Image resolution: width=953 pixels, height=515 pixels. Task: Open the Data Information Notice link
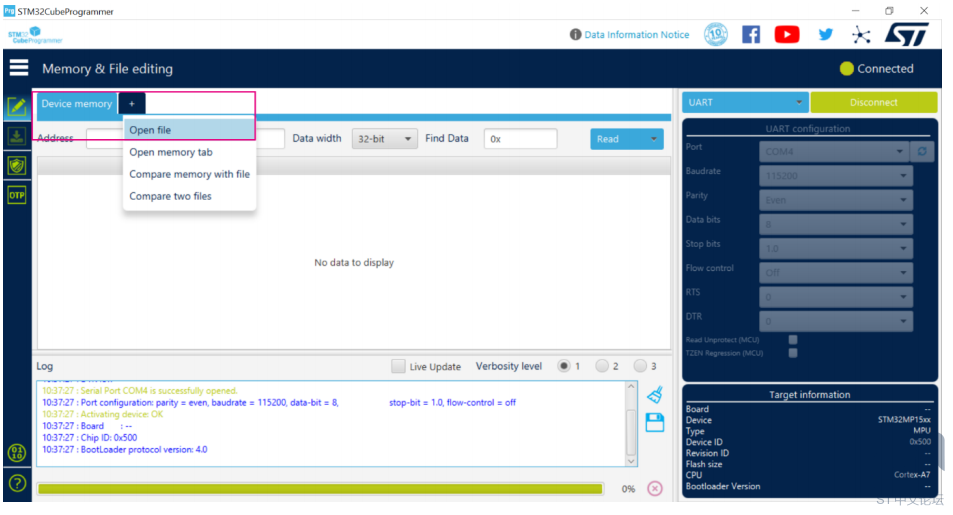point(636,35)
